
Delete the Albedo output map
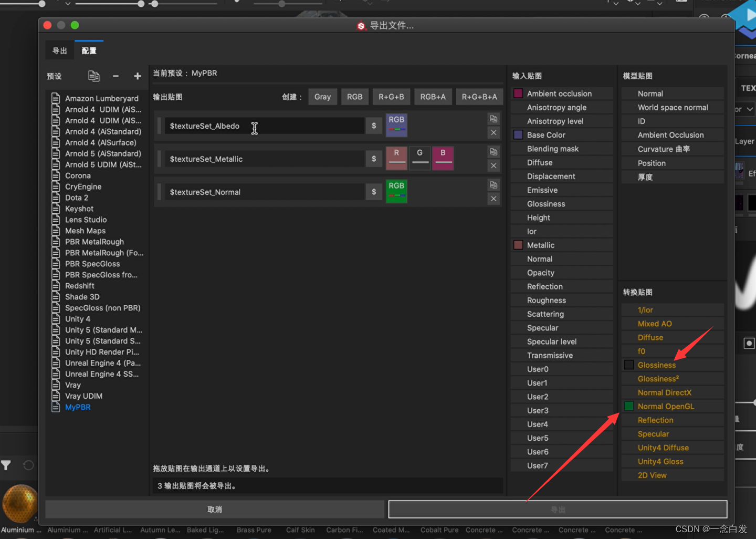pyautogui.click(x=493, y=132)
